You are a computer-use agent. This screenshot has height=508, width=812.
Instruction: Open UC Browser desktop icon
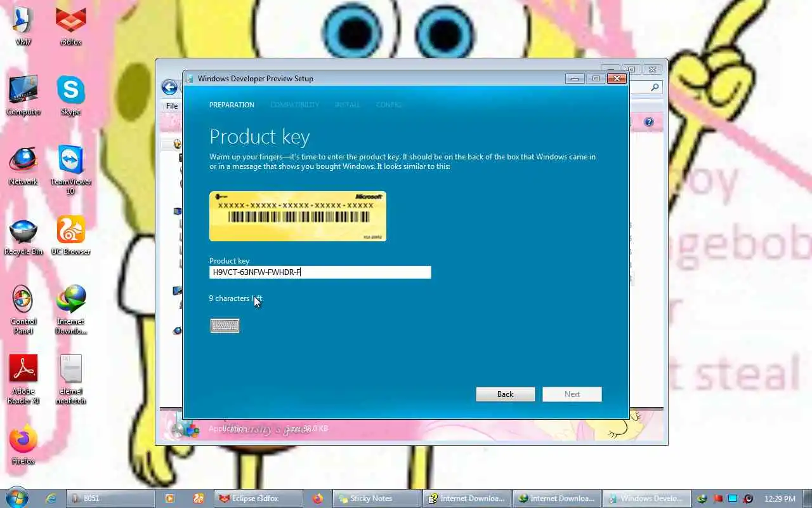pos(71,236)
